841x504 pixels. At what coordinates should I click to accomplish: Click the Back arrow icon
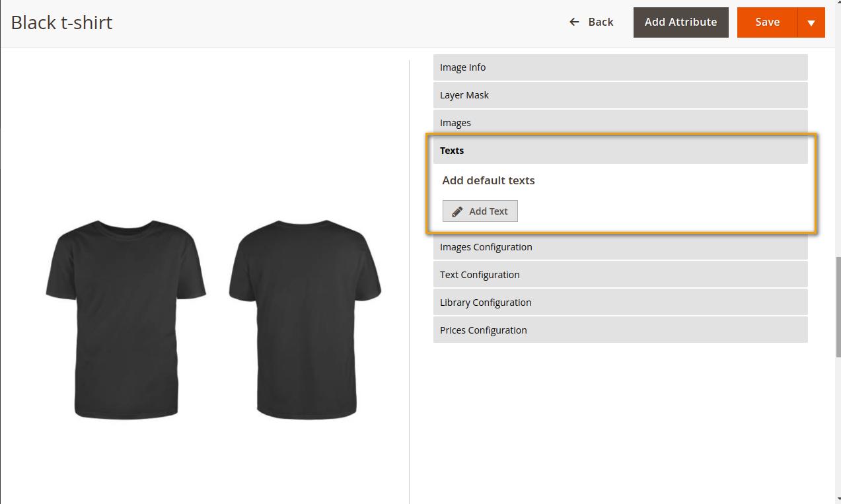[x=574, y=22]
